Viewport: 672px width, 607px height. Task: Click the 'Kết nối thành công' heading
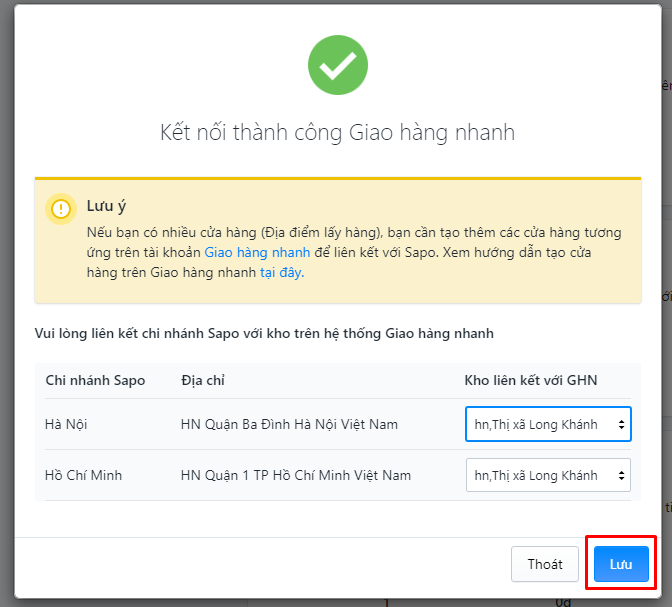337,132
